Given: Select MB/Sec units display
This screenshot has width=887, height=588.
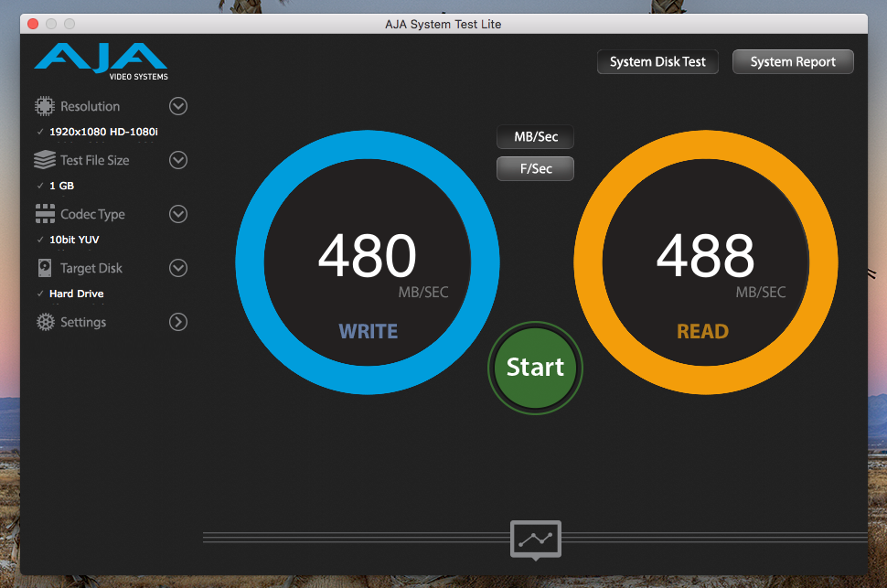Looking at the screenshot, I should coord(535,137).
